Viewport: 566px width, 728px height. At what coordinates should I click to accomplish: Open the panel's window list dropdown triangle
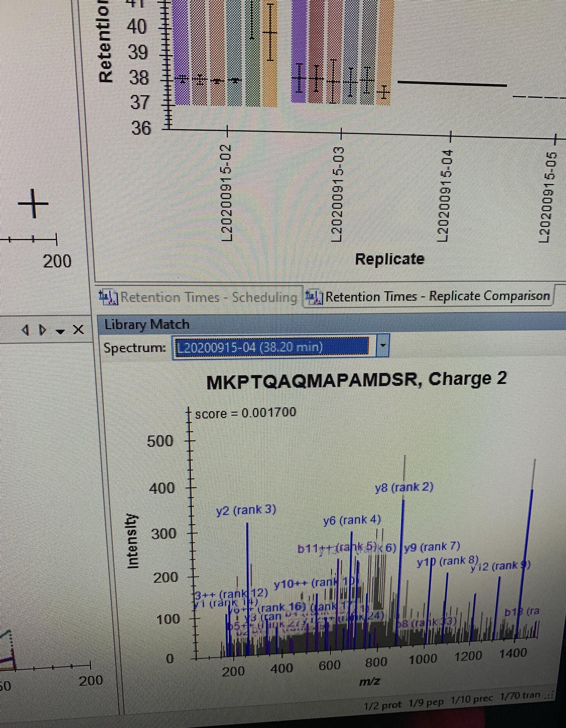tap(60, 330)
